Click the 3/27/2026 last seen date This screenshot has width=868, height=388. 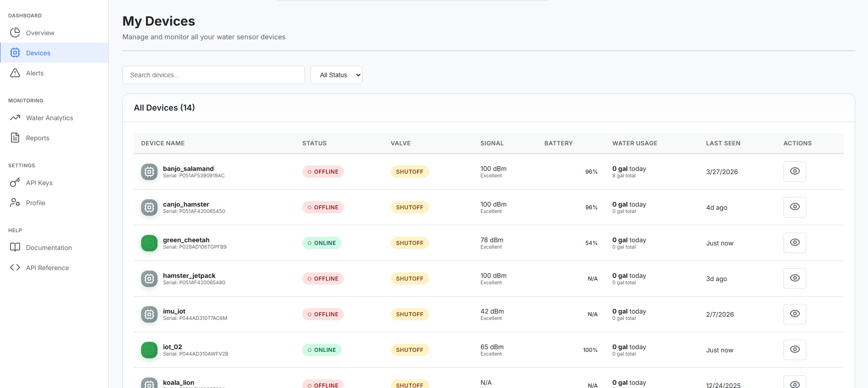(x=722, y=172)
